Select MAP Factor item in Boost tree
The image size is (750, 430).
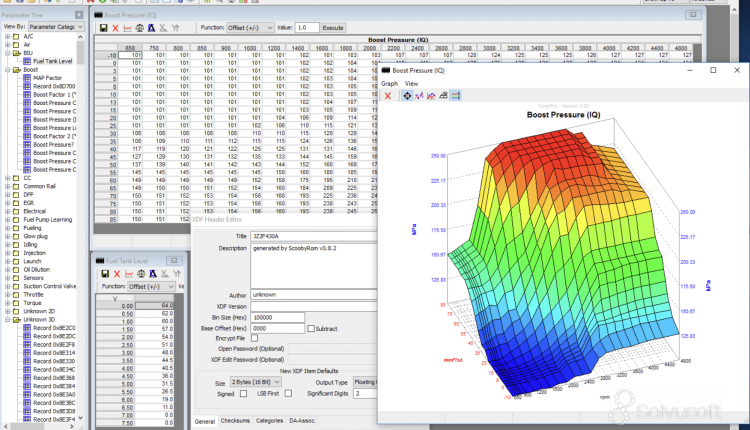pos(47,78)
